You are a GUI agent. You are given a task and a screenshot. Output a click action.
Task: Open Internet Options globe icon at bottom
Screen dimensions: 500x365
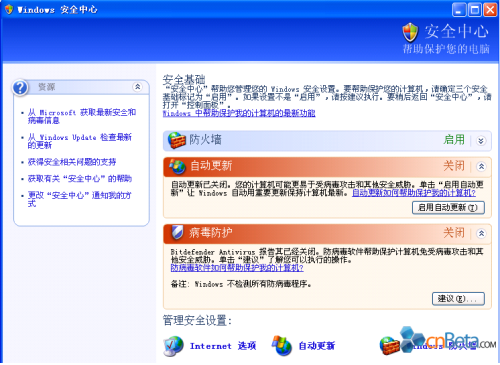click(173, 346)
